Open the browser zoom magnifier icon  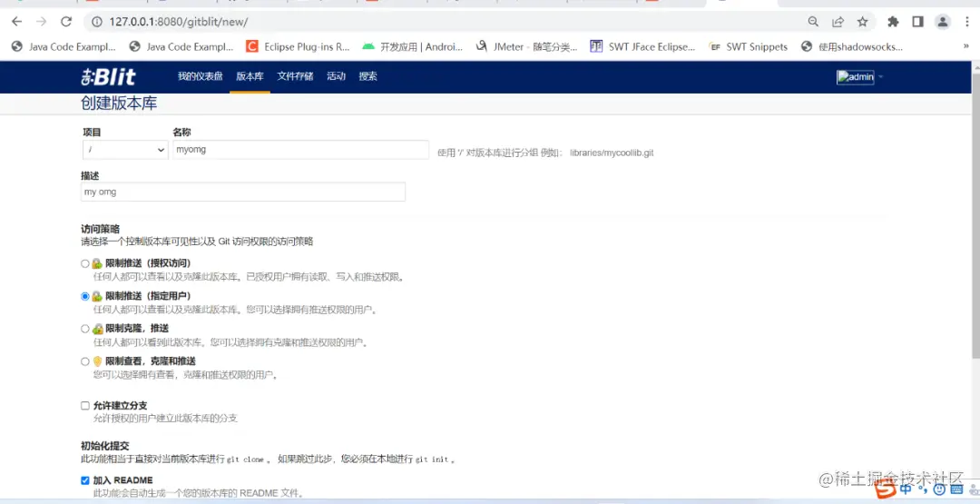click(x=813, y=22)
